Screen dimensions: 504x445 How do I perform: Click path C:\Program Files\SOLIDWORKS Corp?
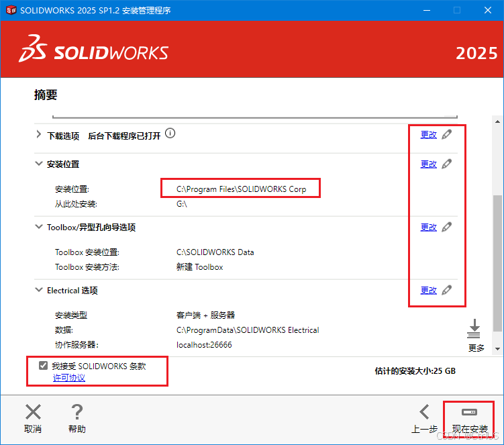tap(241, 189)
